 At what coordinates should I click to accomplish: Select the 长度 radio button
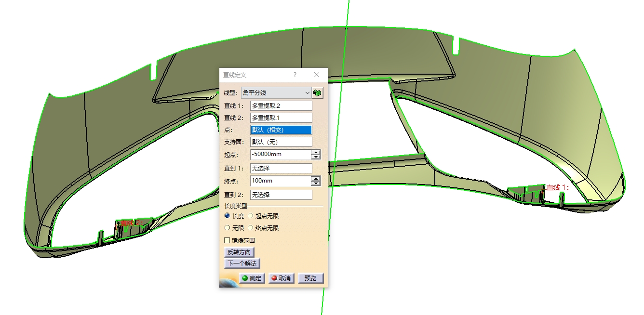point(228,216)
